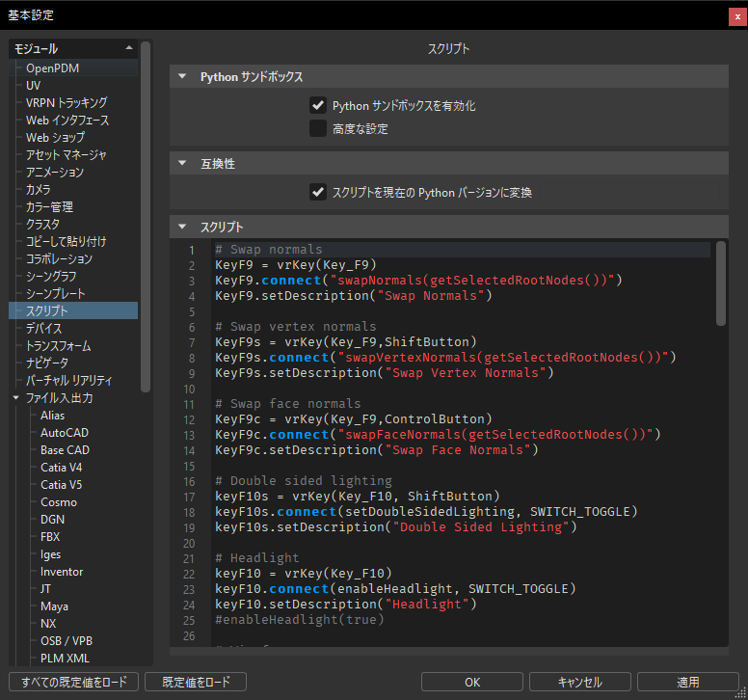Toggle スクリプトを現在の Python バージョンに変換 checkbox

coord(318,192)
